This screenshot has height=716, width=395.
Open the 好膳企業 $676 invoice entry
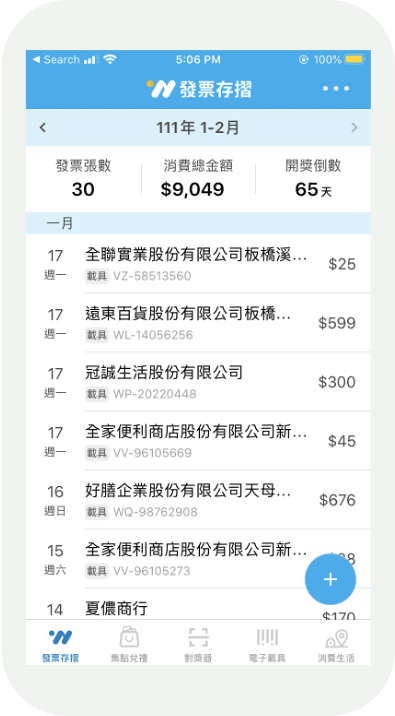coord(198,500)
